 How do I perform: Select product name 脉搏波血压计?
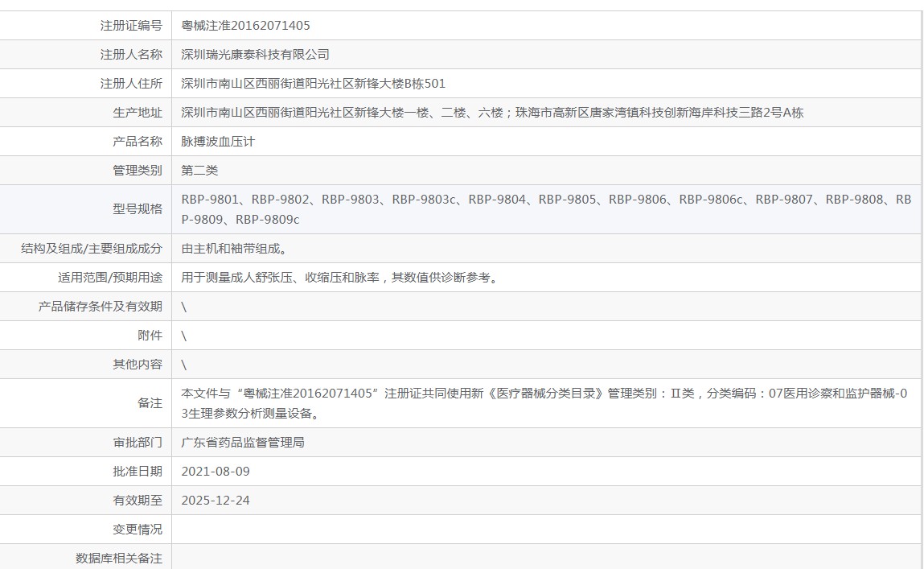click(218, 141)
